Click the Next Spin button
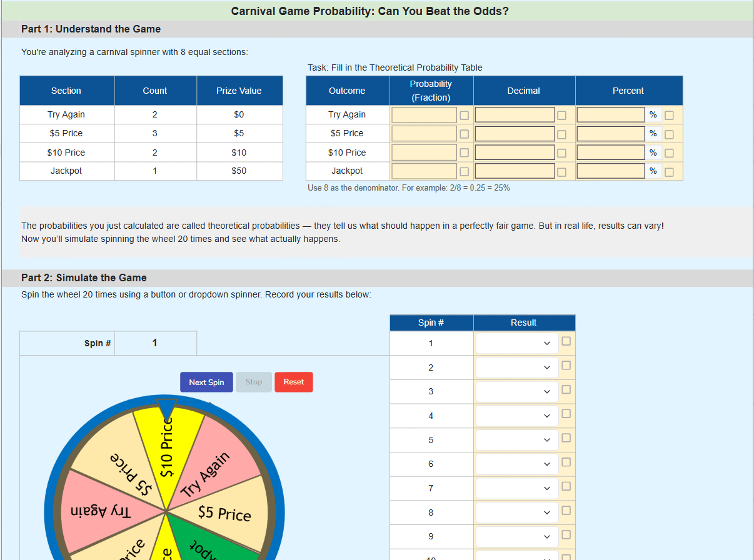Screen dimensions: 754x560 (x=206, y=382)
